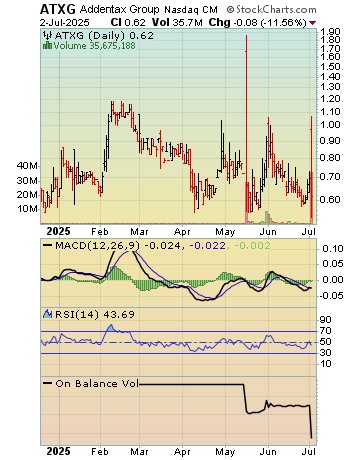Screen dimensions: 360x460
Task: Click the On Balance Vol legend marker
Action: pyautogui.click(x=48, y=383)
